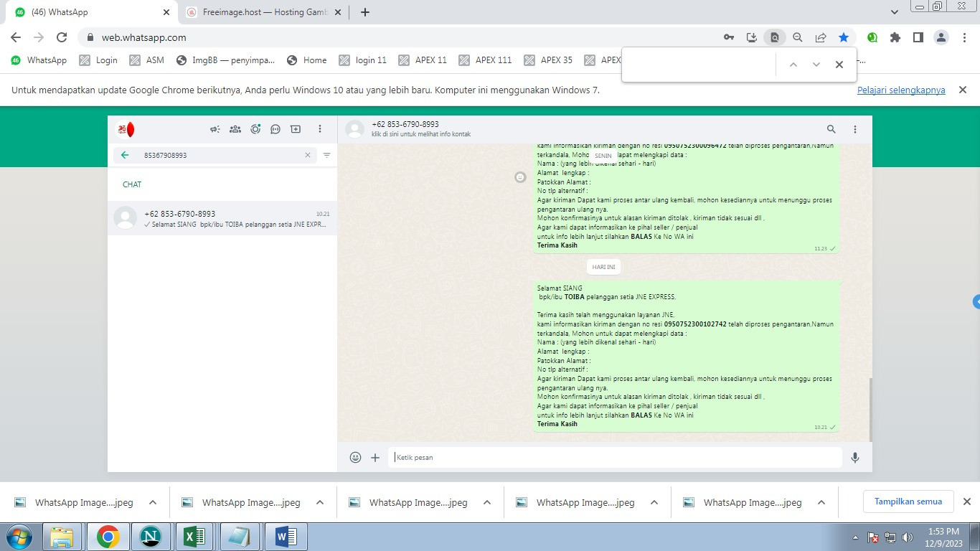The image size is (980, 551).
Task: Switch to the (46) WhatsApp browser tab
Action: tap(93, 12)
